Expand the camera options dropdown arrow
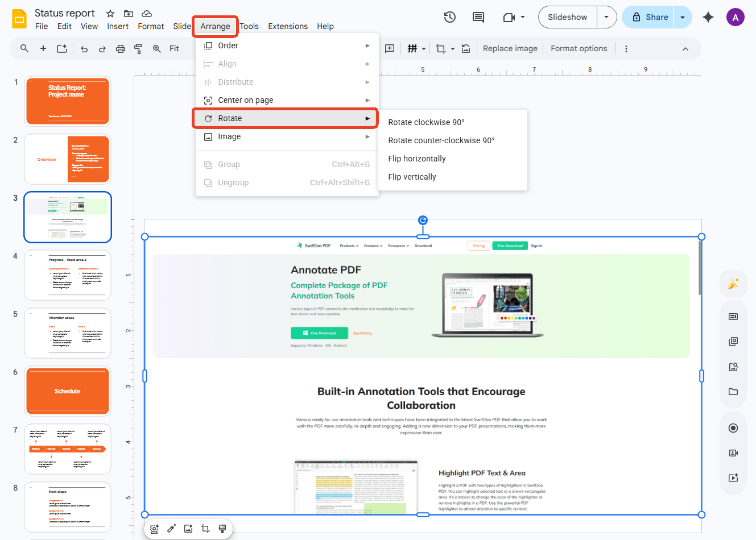Image resolution: width=756 pixels, height=540 pixels. (x=523, y=18)
